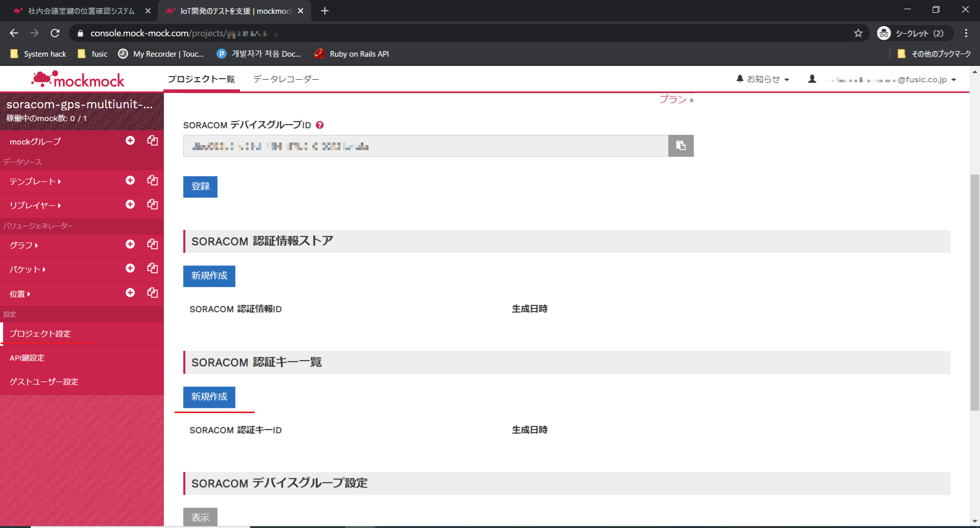Click the plus icon next to mockグループ

130,140
